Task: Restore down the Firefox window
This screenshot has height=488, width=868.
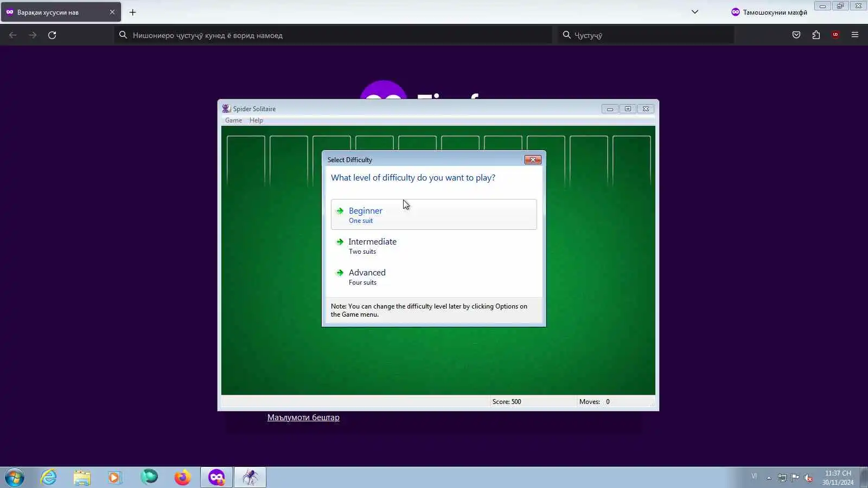Action: point(840,6)
